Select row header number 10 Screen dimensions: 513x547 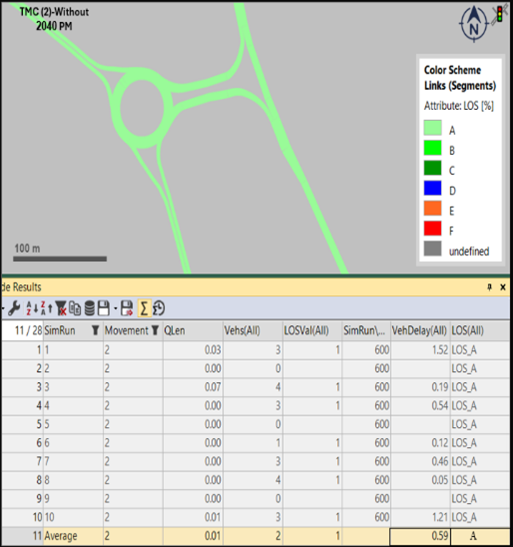click(22, 517)
